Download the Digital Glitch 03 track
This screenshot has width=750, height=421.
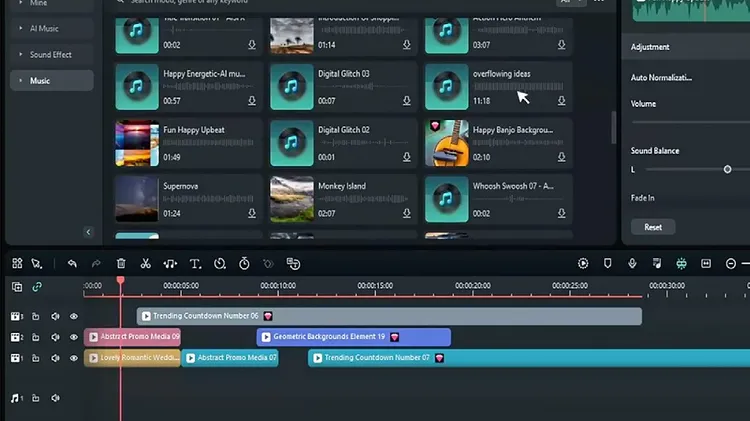407,100
